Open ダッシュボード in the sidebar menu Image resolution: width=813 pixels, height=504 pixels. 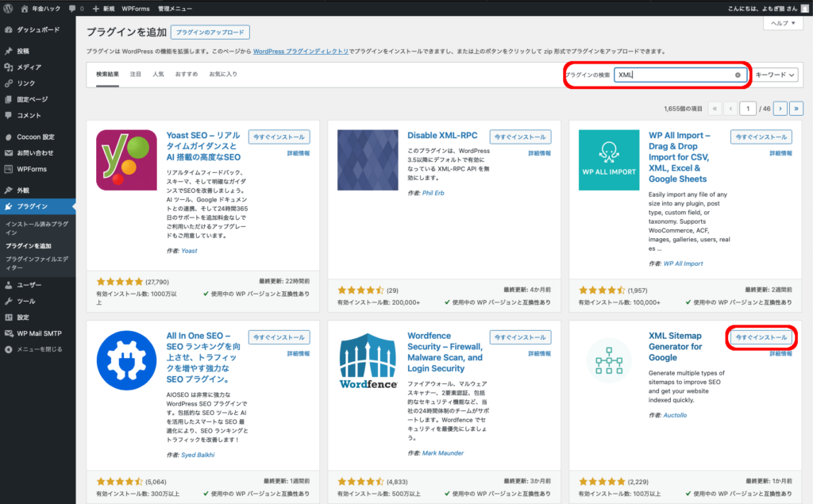click(38, 29)
